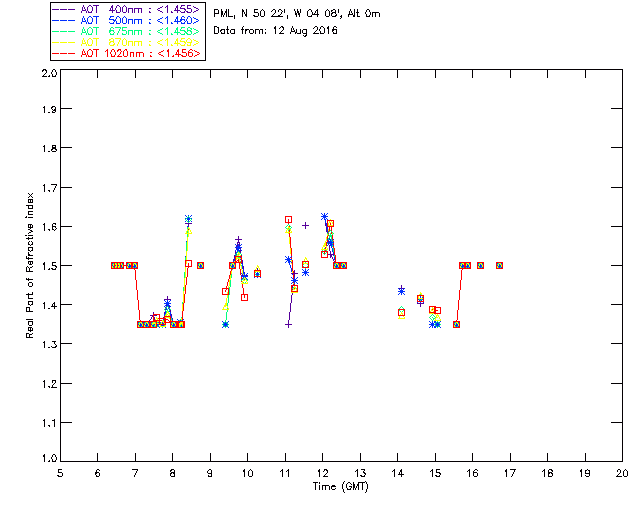Click the 1.7 y-axis tick label
This screenshot has width=640, height=512.
[49, 188]
